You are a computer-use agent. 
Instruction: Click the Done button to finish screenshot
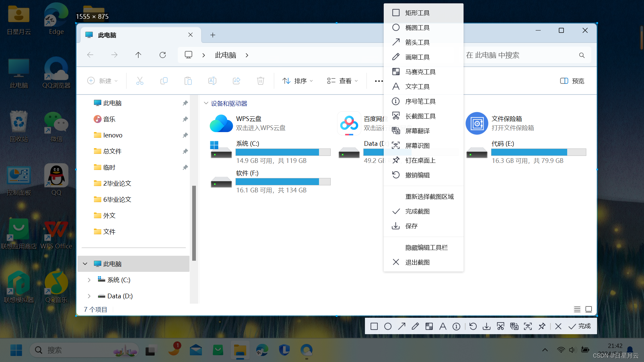pos(580,326)
